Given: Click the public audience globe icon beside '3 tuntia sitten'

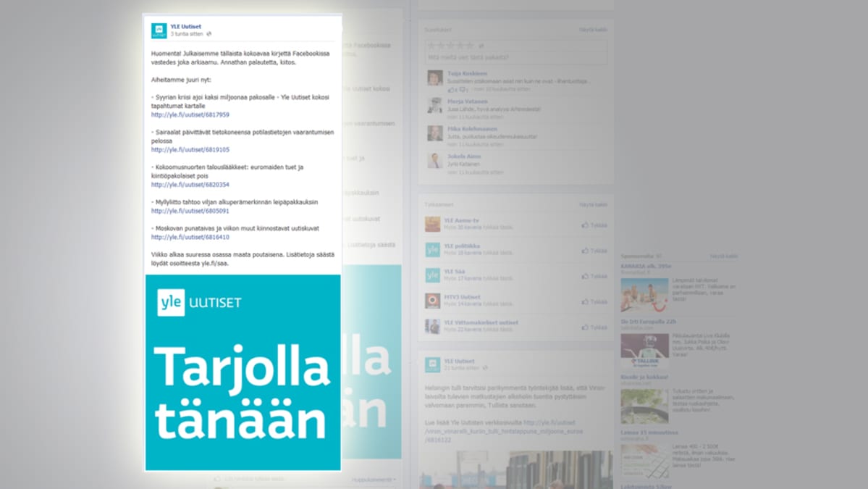Looking at the screenshot, I should tap(208, 34).
